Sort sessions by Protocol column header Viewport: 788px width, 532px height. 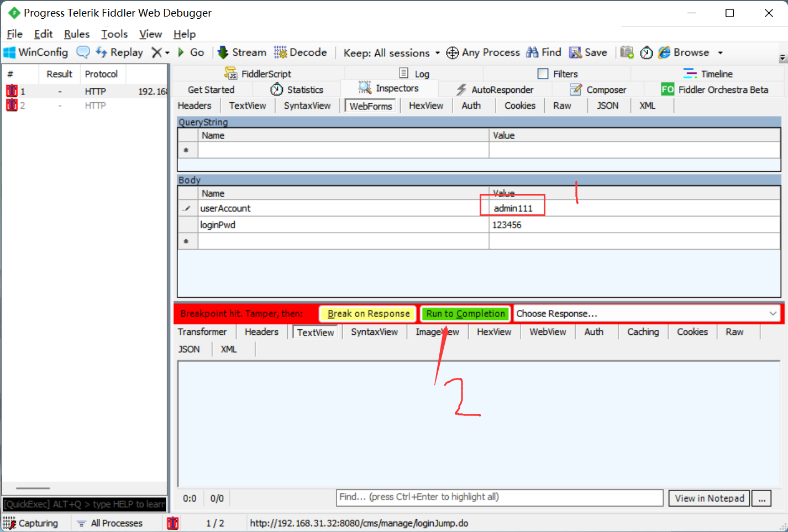click(101, 74)
